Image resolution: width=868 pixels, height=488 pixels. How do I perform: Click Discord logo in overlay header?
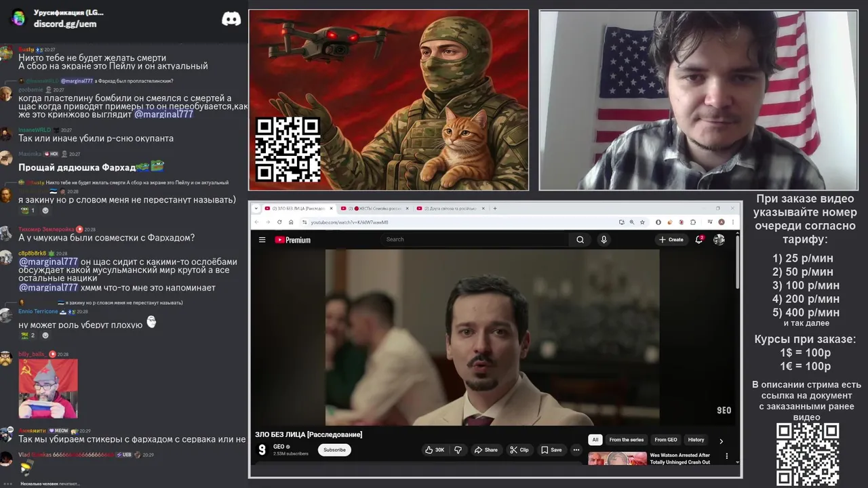(231, 19)
